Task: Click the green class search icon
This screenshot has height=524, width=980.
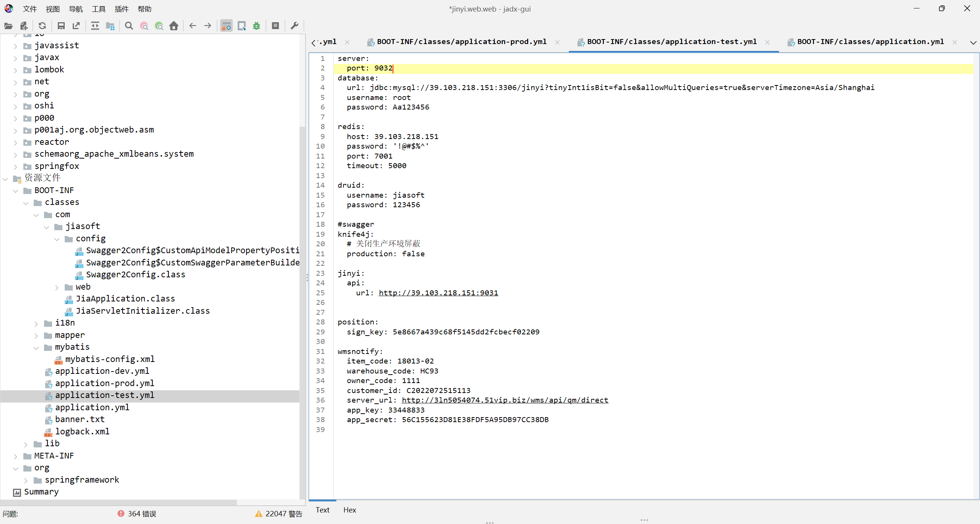Action: tap(159, 26)
